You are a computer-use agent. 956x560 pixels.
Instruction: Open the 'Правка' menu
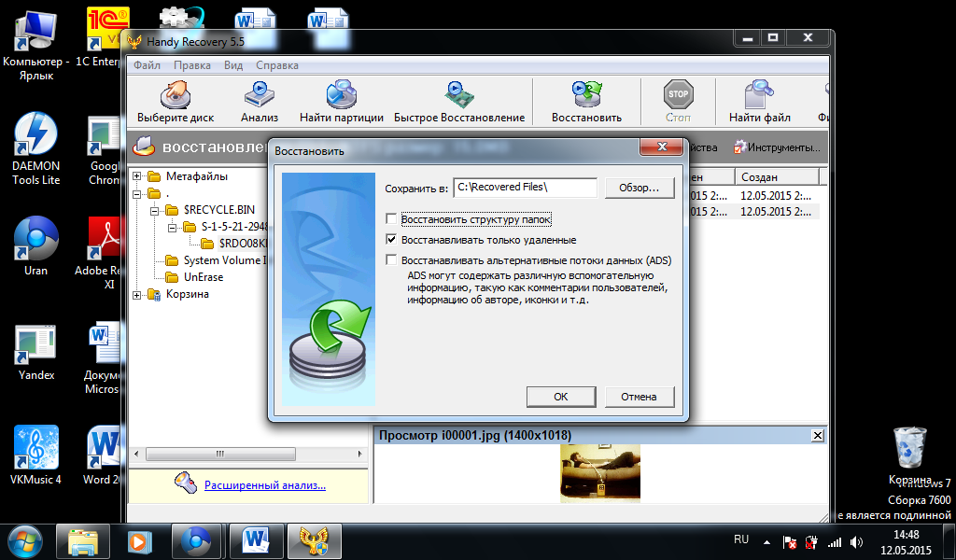[x=192, y=65]
